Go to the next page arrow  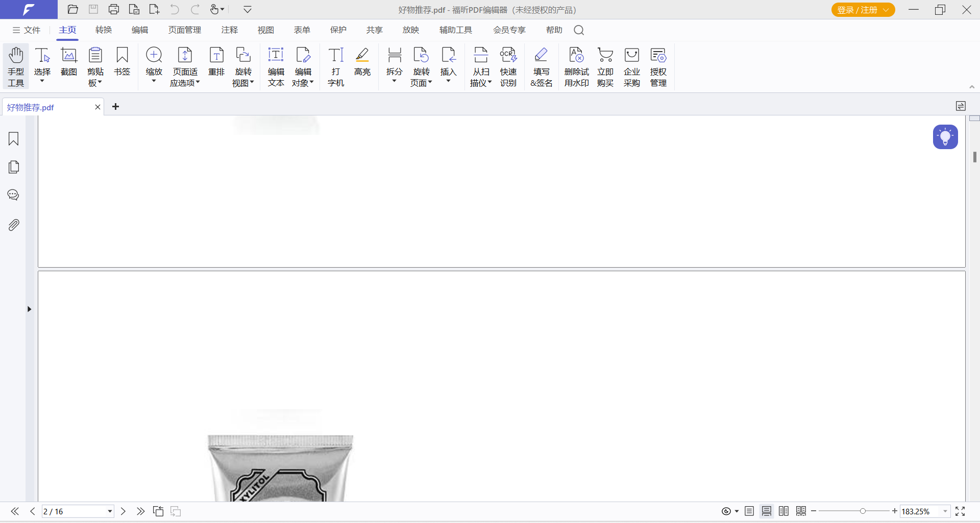[123, 511]
